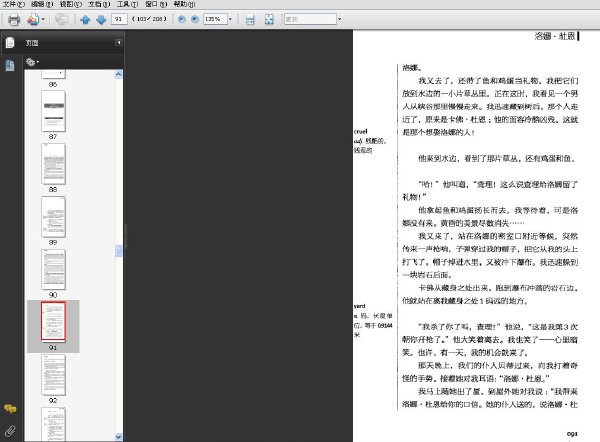600x442 pixels.
Task: Zoom in with the plus circle button
Action: tap(195, 19)
